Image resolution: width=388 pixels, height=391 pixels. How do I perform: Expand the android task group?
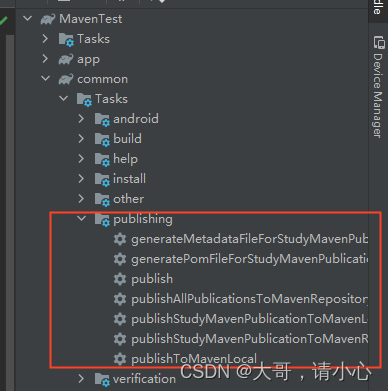(x=81, y=118)
